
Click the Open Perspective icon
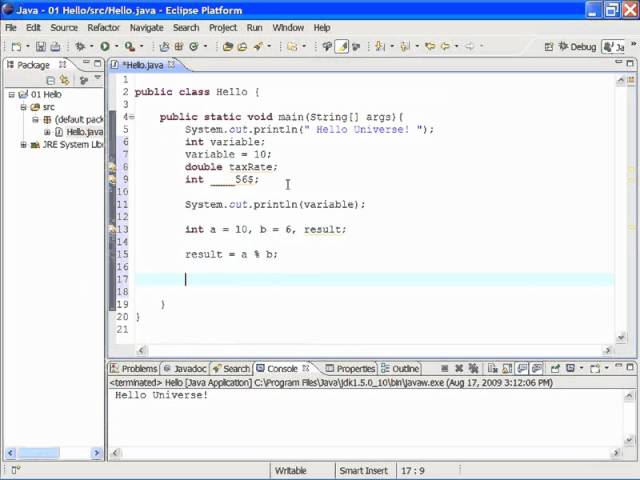tap(549, 47)
